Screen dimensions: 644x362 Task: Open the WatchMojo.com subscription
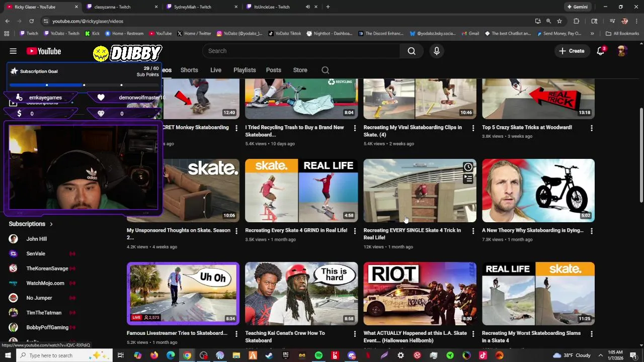[45, 283]
